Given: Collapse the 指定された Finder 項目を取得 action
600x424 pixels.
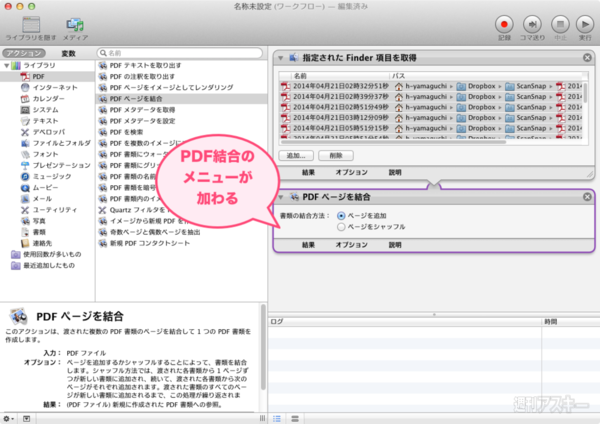Looking at the screenshot, I should click(x=281, y=58).
